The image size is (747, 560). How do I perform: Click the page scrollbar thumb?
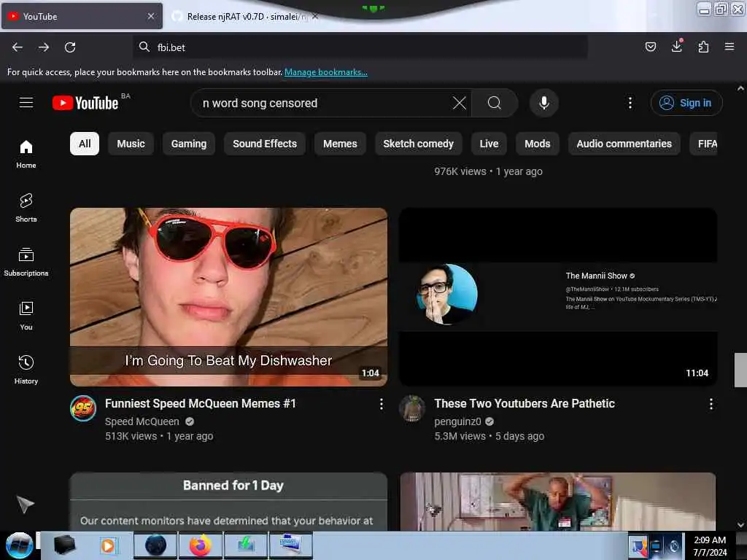click(740, 370)
